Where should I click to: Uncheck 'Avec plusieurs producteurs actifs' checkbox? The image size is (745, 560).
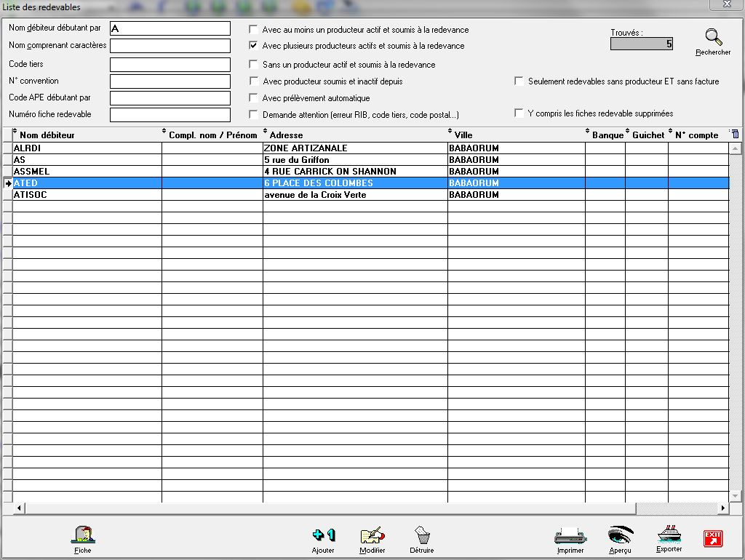[x=253, y=46]
